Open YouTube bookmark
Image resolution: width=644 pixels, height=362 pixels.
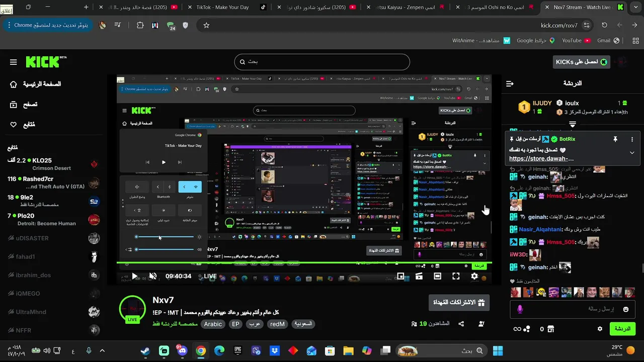click(x=576, y=41)
